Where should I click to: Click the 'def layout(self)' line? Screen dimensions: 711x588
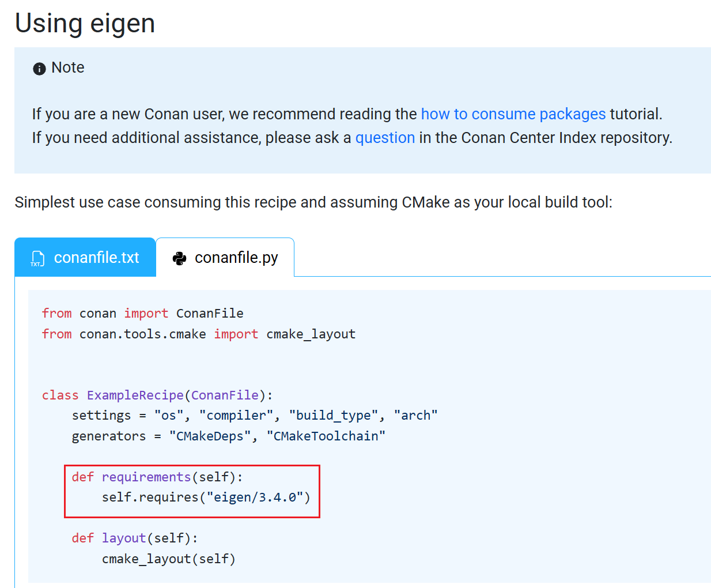coord(134,538)
